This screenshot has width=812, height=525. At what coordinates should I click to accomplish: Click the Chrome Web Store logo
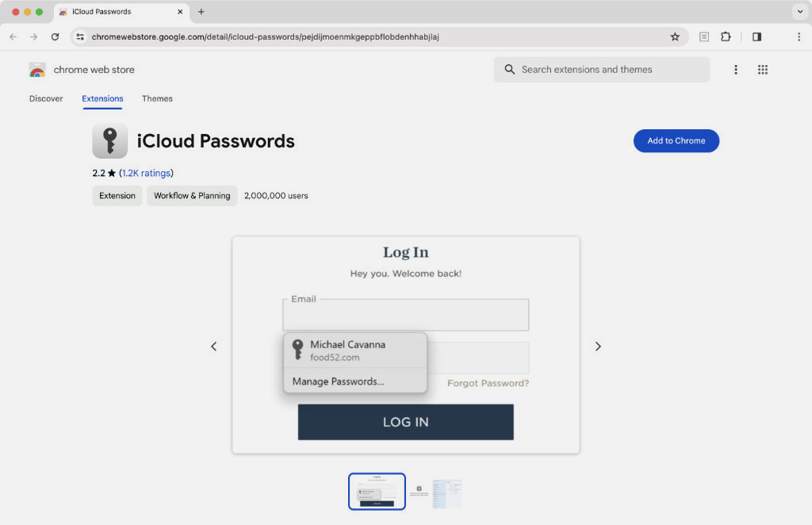click(37, 70)
